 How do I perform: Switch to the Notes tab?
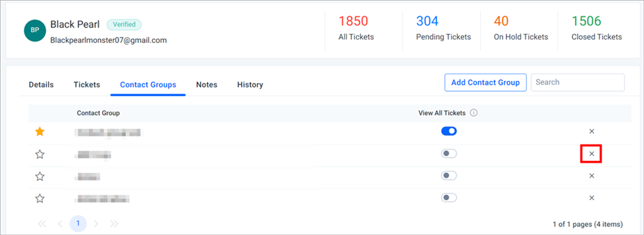click(206, 84)
